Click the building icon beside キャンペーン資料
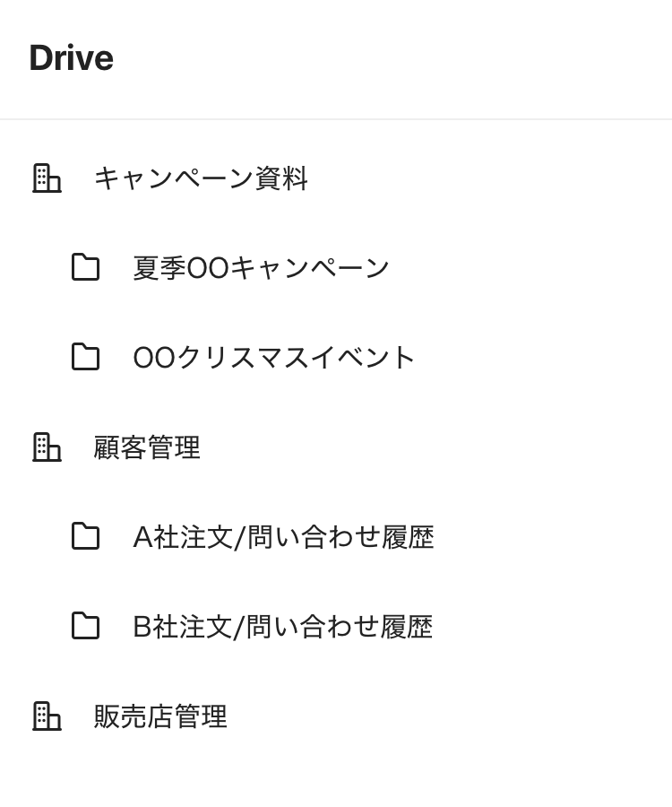The height and width of the screenshot is (807, 672). click(47, 178)
